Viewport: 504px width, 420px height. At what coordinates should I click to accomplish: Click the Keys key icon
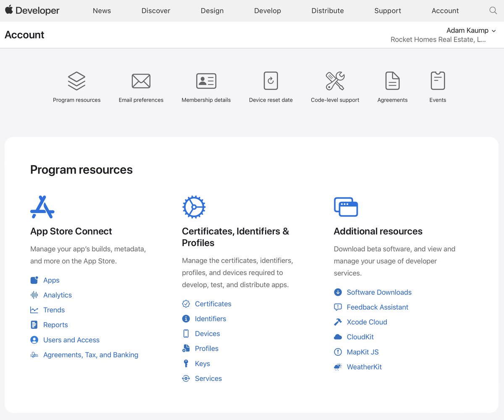pyautogui.click(x=186, y=364)
